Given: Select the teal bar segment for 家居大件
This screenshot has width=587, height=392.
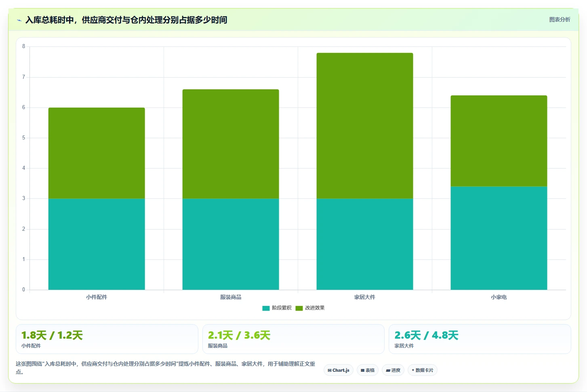Looking at the screenshot, I should [x=365, y=244].
